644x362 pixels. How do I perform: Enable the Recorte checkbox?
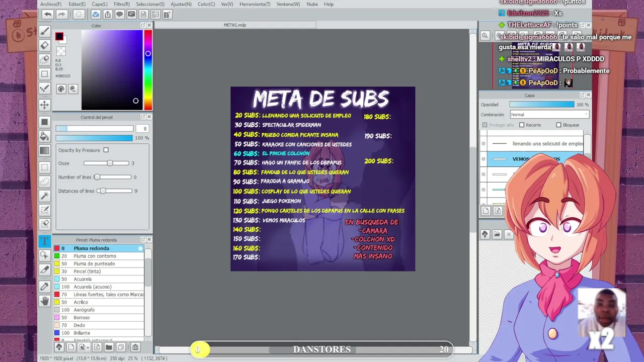click(x=522, y=125)
